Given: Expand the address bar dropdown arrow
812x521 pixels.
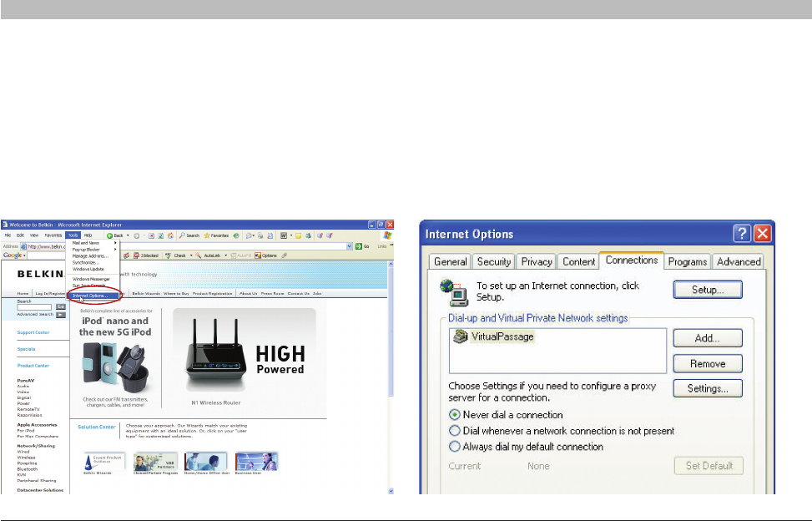Looking at the screenshot, I should pyautogui.click(x=349, y=246).
